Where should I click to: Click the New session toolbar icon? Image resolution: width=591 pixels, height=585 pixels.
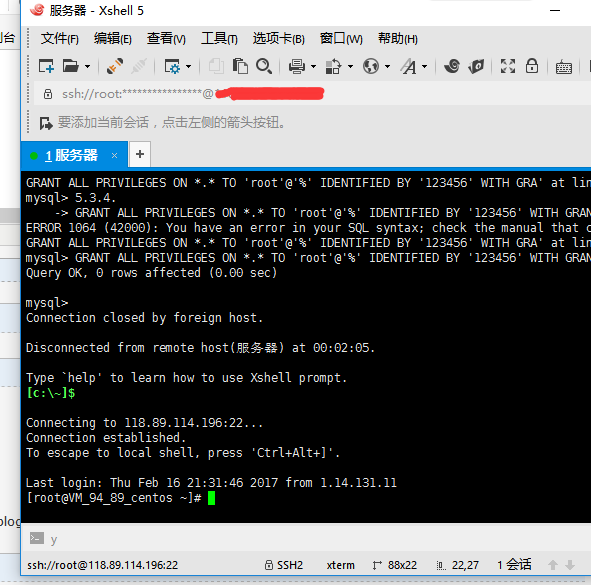pyautogui.click(x=46, y=66)
